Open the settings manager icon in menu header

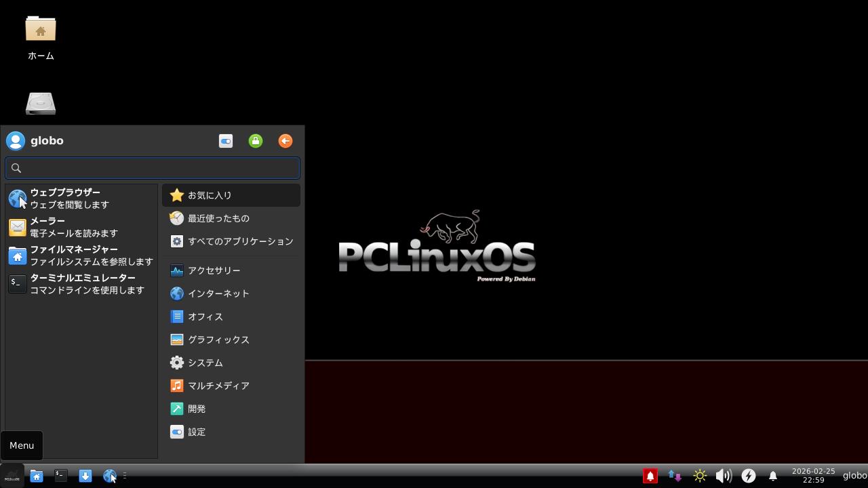[x=226, y=141]
